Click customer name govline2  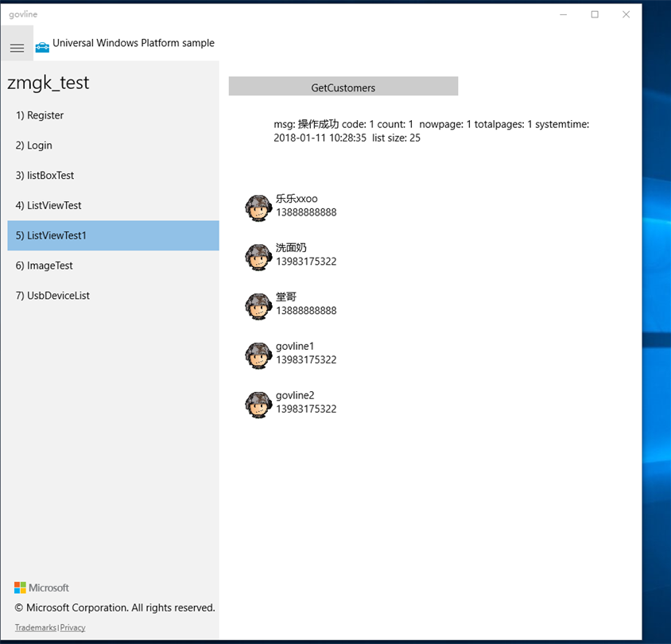pos(295,395)
